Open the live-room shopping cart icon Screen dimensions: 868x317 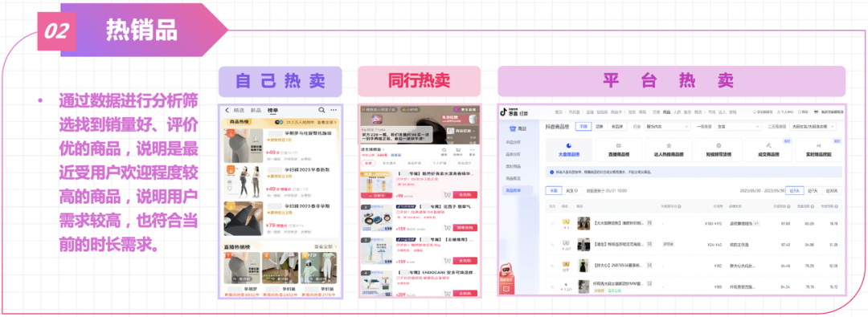point(458,151)
